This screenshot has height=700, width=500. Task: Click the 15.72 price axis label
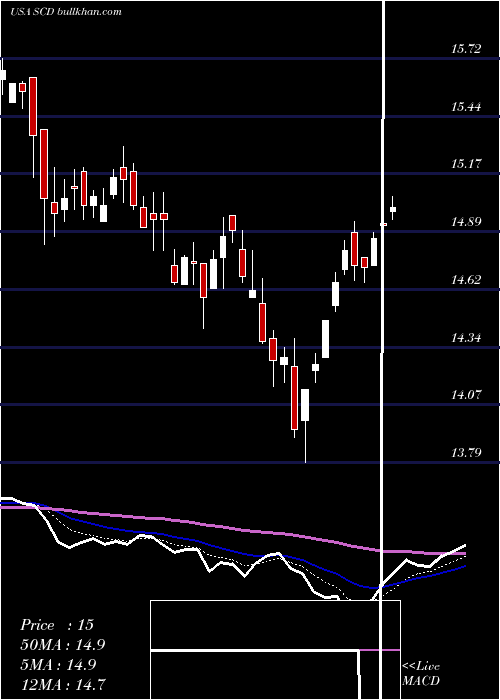coord(466,49)
